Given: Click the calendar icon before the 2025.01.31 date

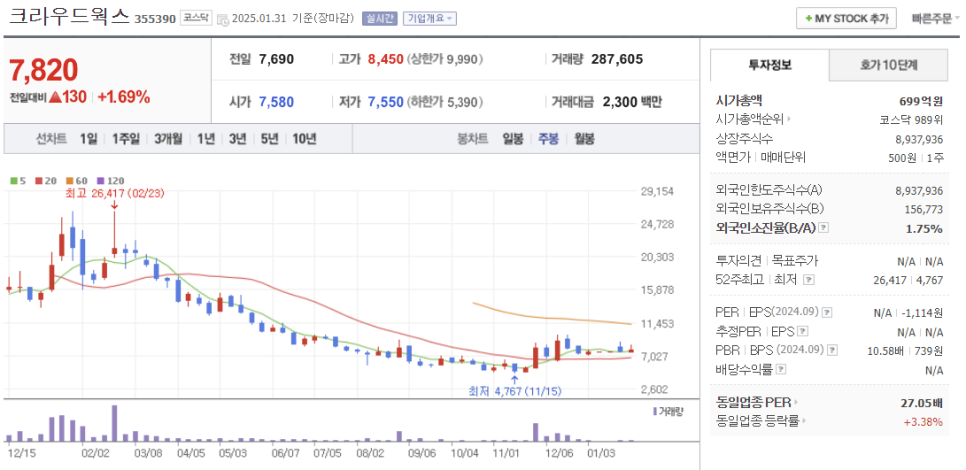Looking at the screenshot, I should point(222,19).
